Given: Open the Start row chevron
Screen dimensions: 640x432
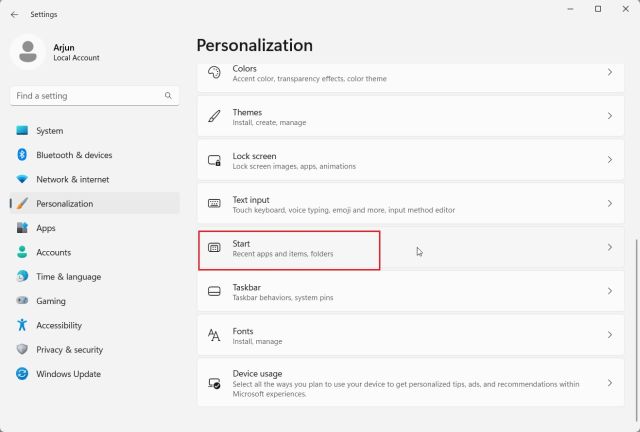Looking at the screenshot, I should point(610,247).
